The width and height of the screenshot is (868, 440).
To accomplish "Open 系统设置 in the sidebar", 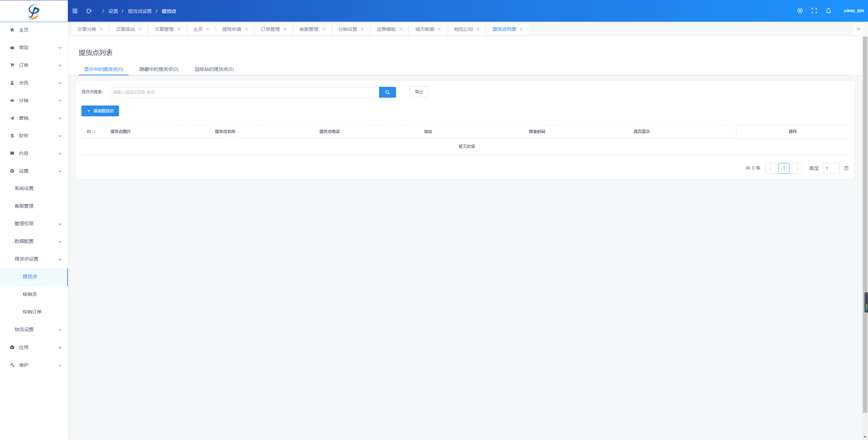I will pyautogui.click(x=34, y=188).
